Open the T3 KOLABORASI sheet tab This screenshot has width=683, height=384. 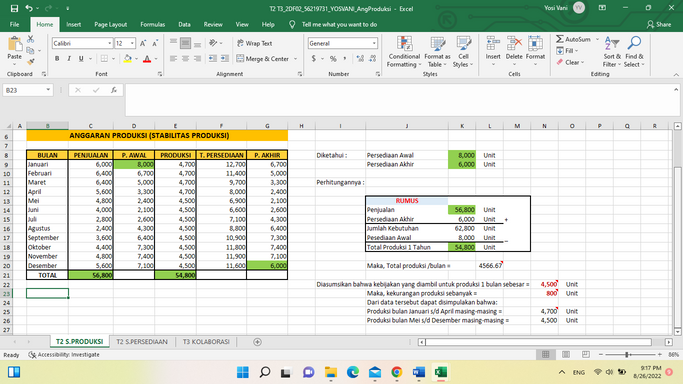click(x=206, y=342)
